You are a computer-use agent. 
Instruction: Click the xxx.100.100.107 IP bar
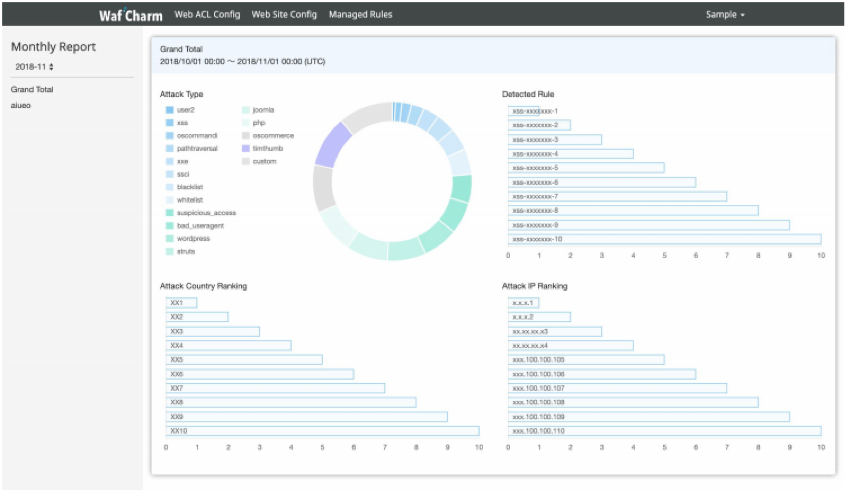[x=617, y=388]
